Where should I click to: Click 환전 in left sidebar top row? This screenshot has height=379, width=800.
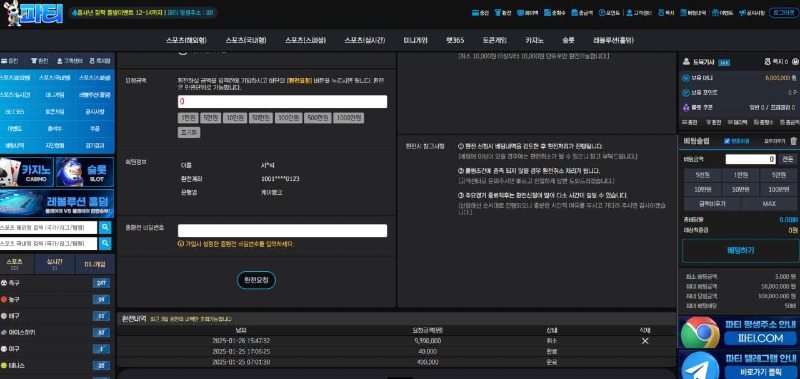coord(39,61)
